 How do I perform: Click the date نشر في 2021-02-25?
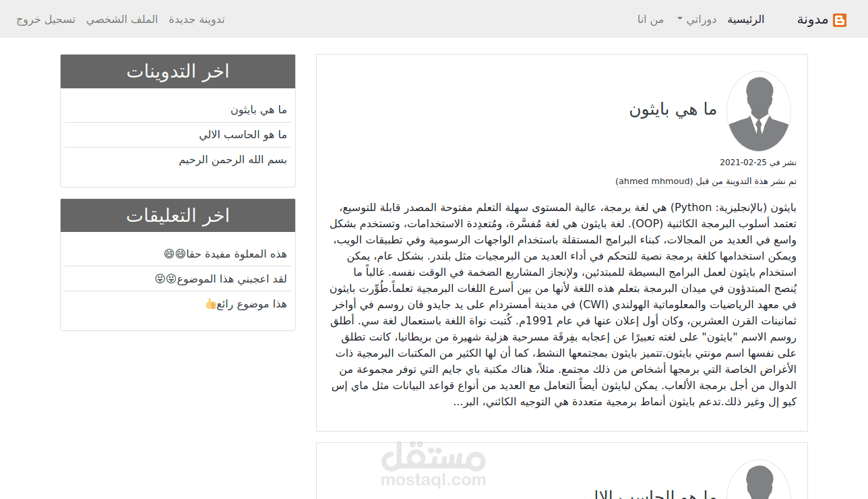[x=758, y=163]
